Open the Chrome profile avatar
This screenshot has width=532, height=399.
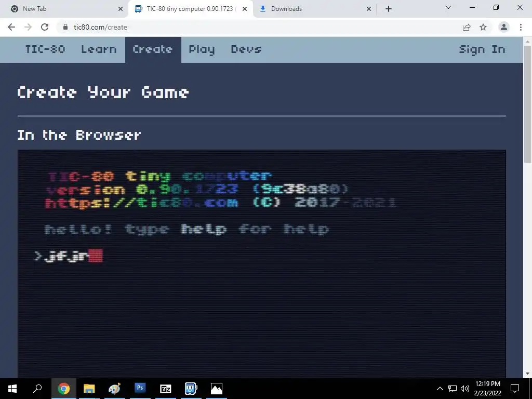pyautogui.click(x=504, y=27)
